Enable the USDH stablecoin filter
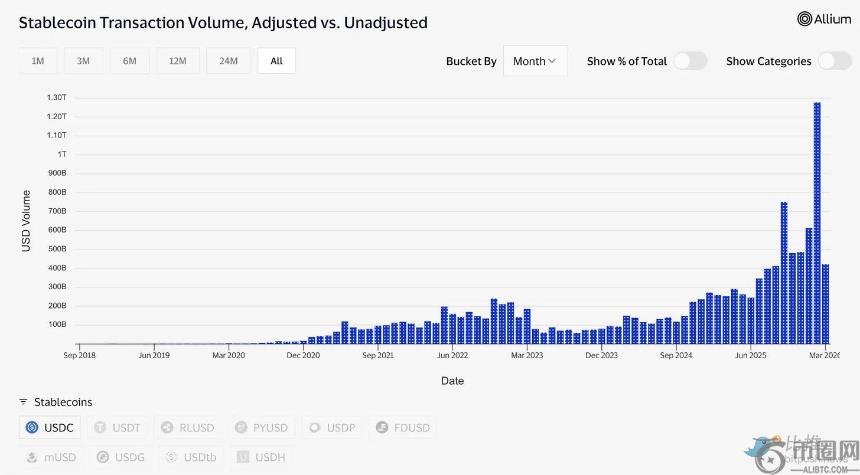 coord(258,457)
